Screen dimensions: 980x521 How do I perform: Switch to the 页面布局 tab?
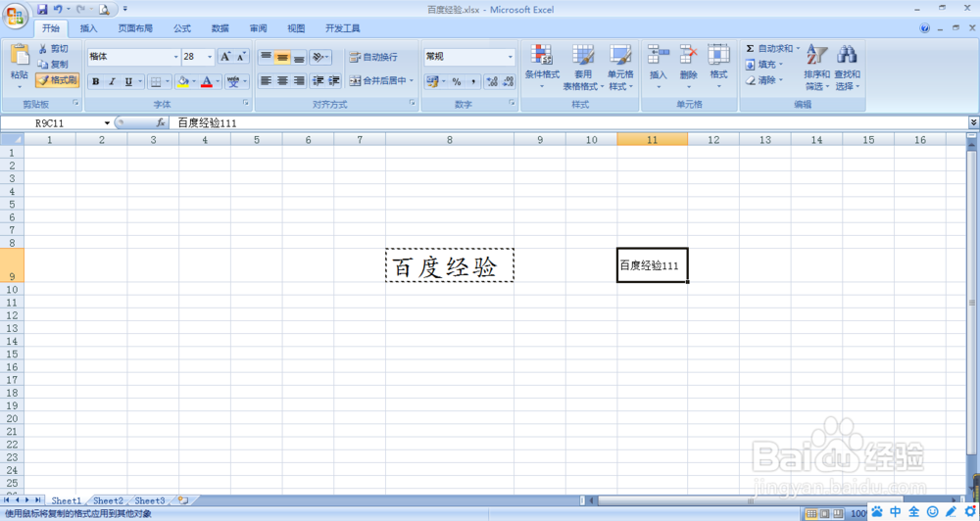click(135, 28)
